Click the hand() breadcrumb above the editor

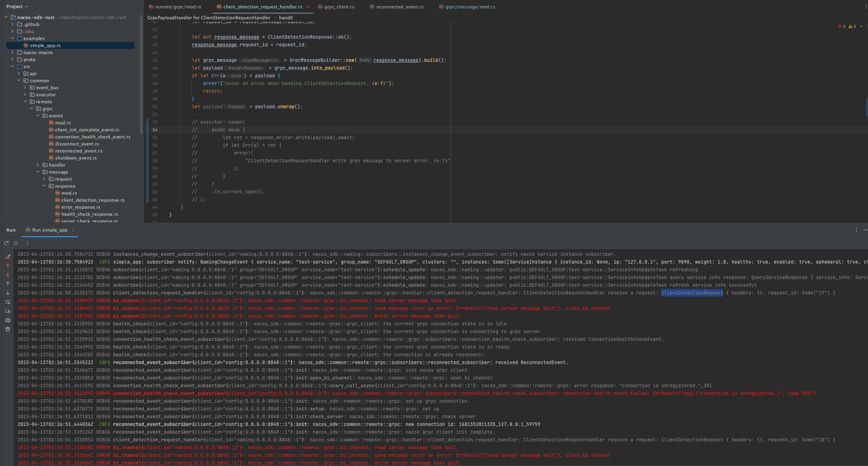click(286, 18)
